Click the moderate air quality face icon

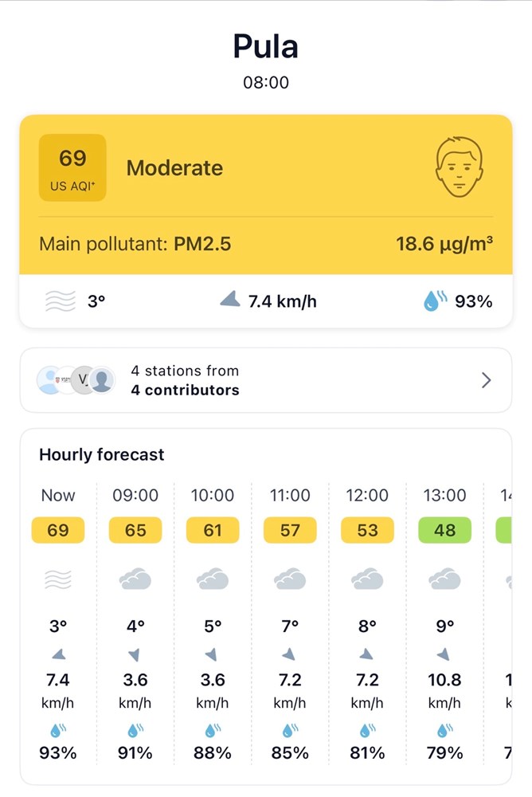click(x=460, y=167)
